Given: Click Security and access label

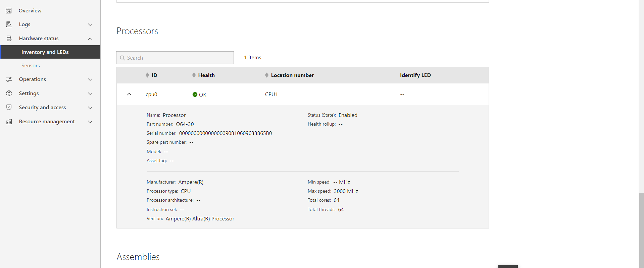Looking at the screenshot, I should click(x=43, y=108).
